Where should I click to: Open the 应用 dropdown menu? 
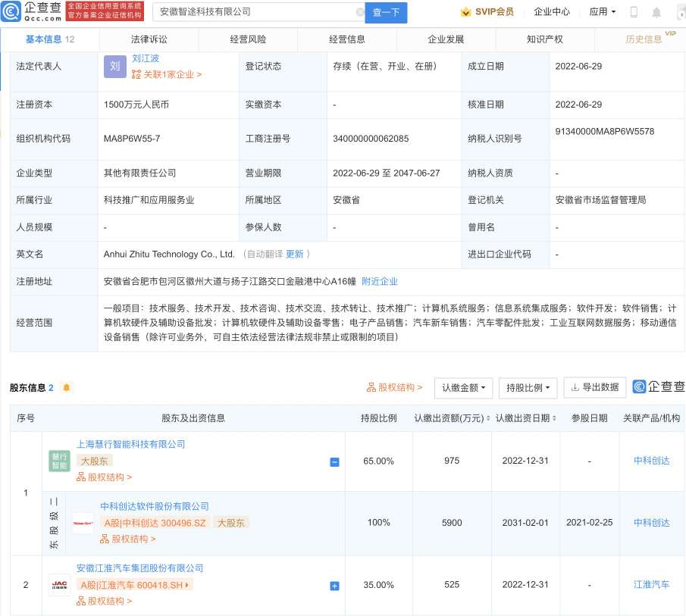602,12
